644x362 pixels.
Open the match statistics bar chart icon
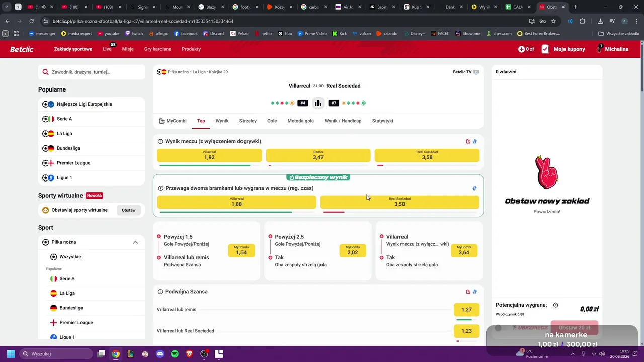click(318, 103)
